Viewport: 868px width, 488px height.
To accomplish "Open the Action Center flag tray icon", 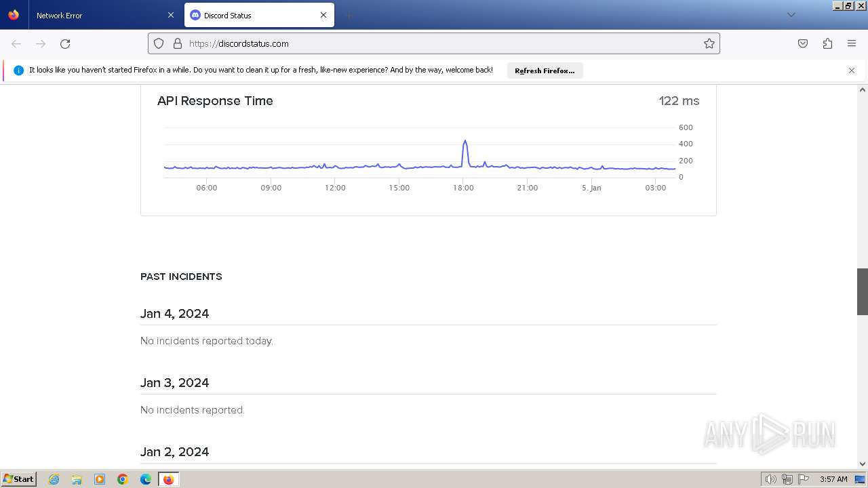I will (804, 479).
